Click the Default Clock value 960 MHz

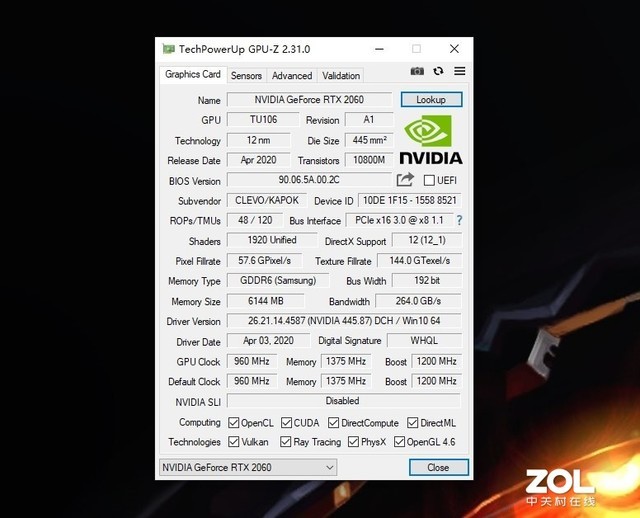coord(252,381)
